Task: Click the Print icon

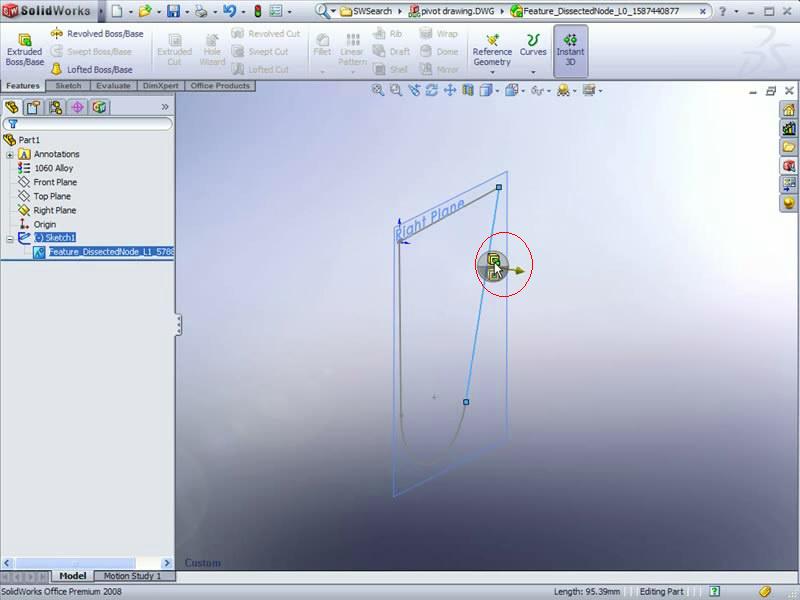Action: coord(201,11)
